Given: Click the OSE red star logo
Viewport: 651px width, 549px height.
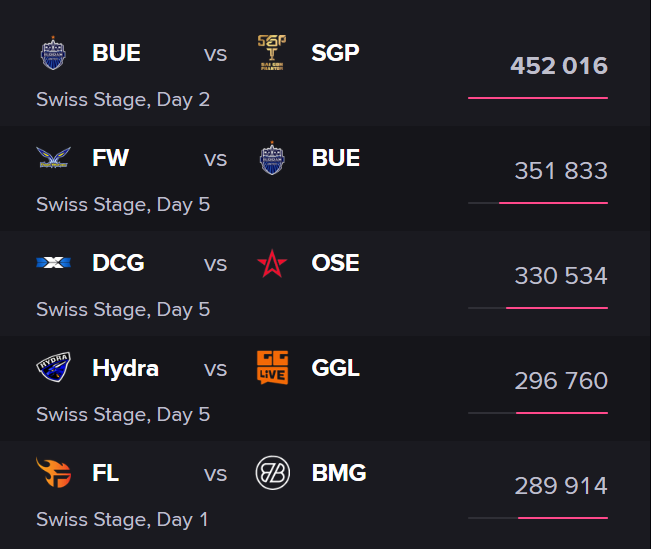Looking at the screenshot, I should [x=272, y=263].
